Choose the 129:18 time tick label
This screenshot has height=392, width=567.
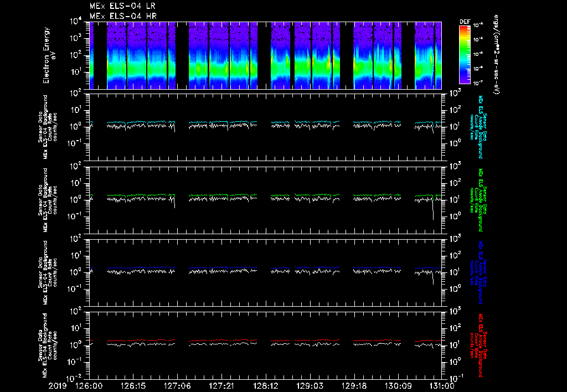(354, 385)
